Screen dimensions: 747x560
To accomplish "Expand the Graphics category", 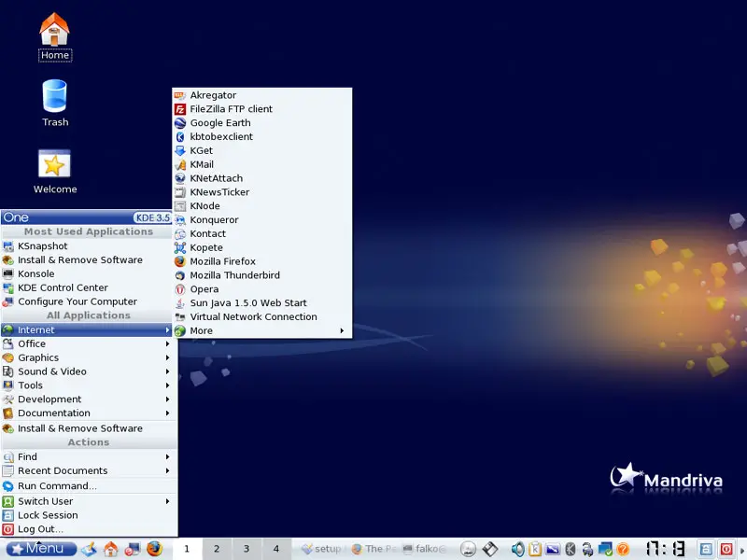I will pos(87,357).
